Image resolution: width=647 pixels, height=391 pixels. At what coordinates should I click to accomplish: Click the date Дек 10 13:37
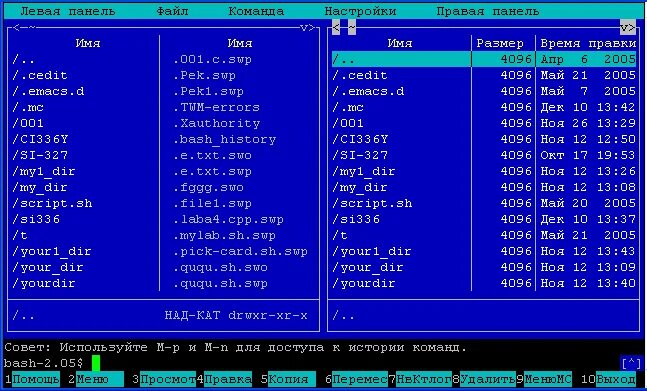[588, 219]
